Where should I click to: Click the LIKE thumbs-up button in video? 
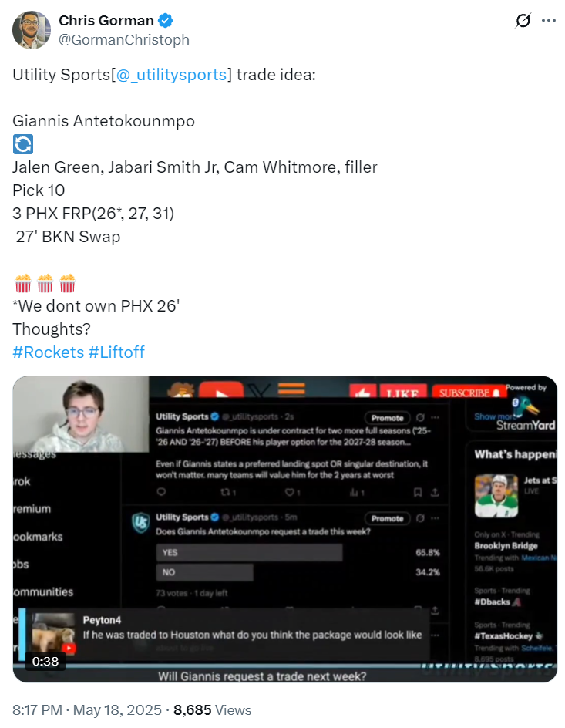[x=362, y=393]
